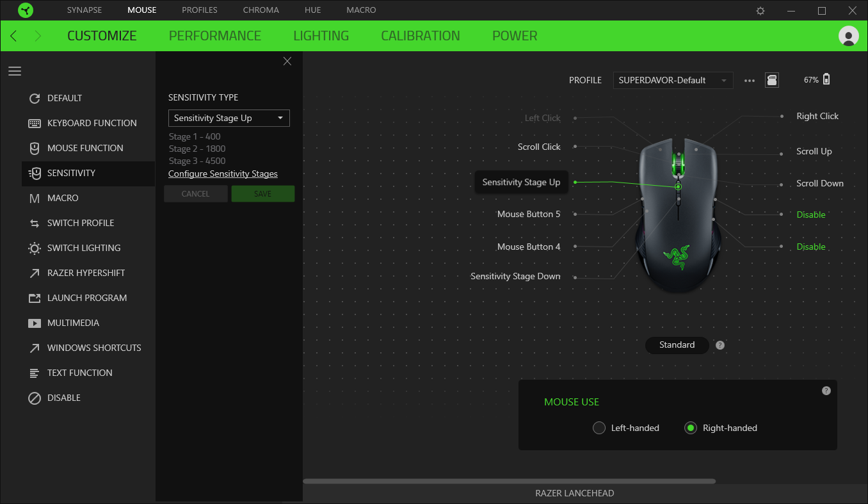
Task: Click the horizontal scrollbar at bottom
Action: (509, 481)
